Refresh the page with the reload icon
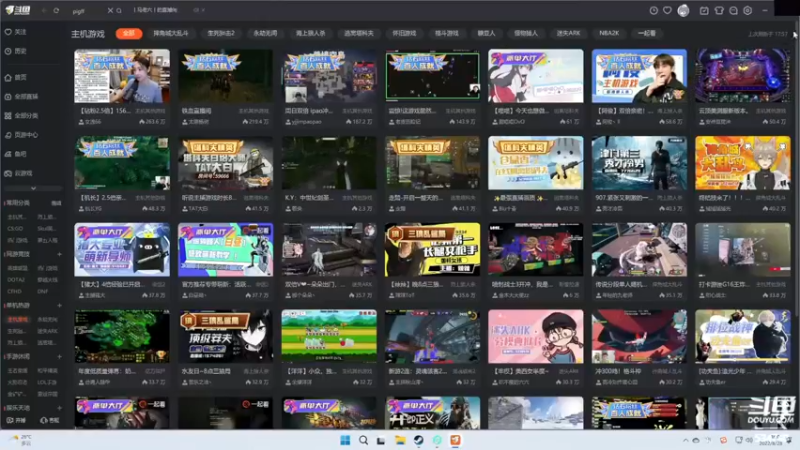 [56, 10]
